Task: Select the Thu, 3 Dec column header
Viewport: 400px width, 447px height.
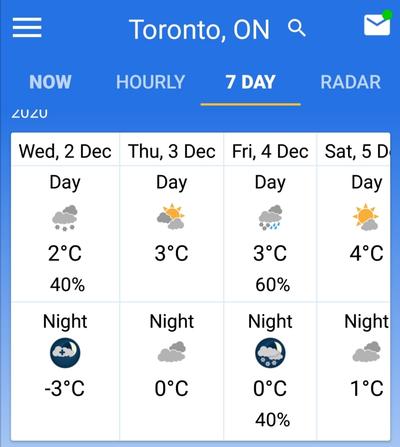Action: click(x=172, y=151)
